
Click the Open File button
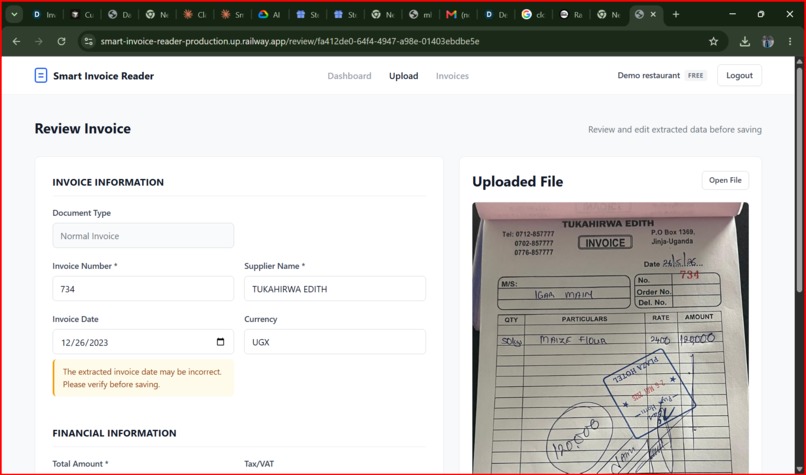coord(725,180)
